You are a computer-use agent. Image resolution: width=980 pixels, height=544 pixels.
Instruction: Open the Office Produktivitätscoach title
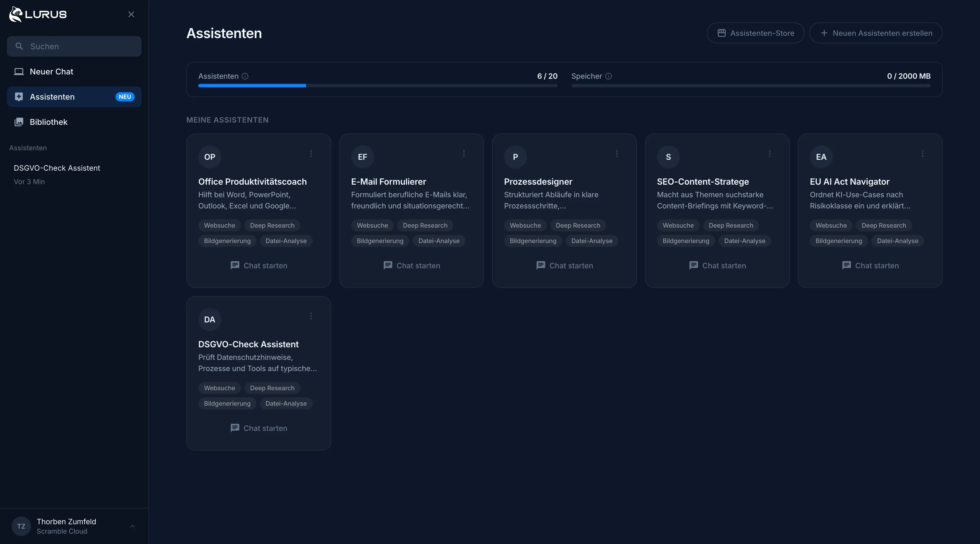click(252, 182)
